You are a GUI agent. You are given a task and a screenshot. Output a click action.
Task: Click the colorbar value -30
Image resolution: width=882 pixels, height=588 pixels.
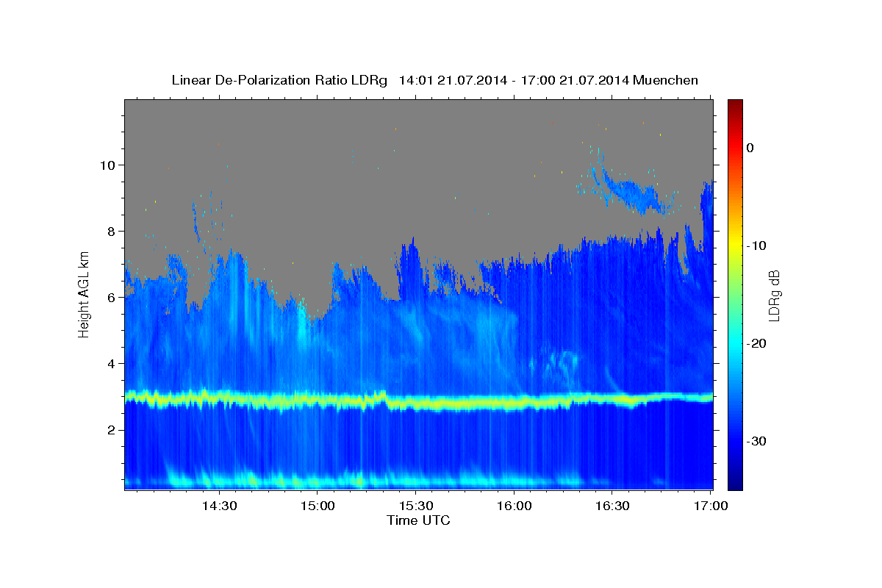tap(756, 441)
